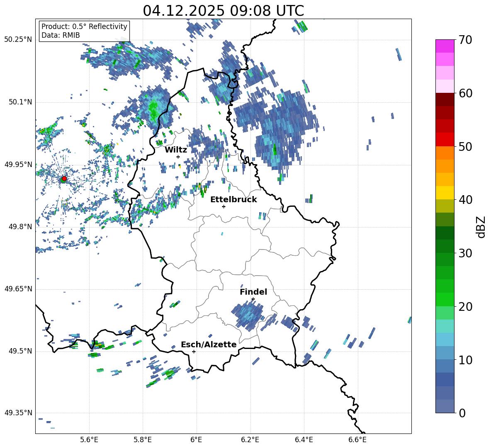Click the 49.95°N latitude label
This screenshot has height=448, width=491.
[x=18, y=165]
